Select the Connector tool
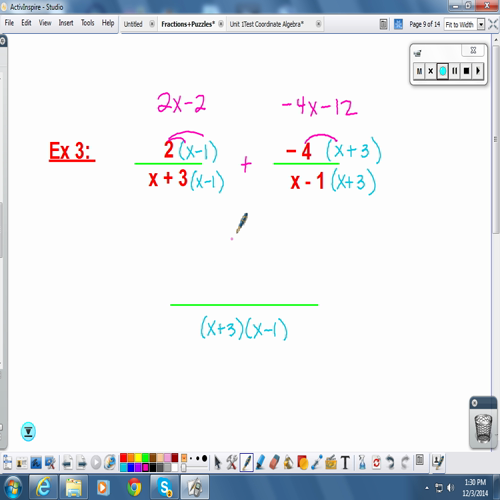This screenshot has width=500, height=500. click(317, 462)
